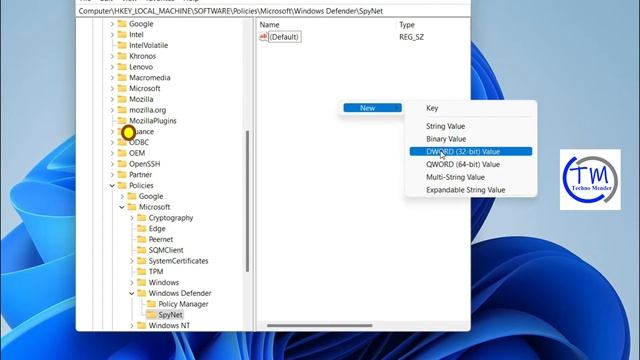Click the registry path address bar
This screenshot has height=360, width=640.
tap(273, 11)
